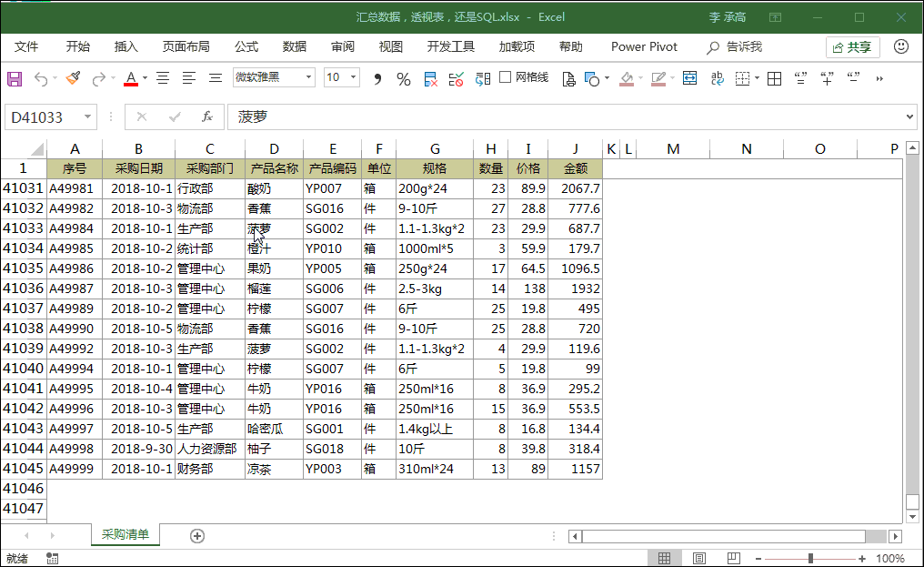Click the macro recording icon in status bar
This screenshot has height=567, width=924.
click(x=52, y=558)
